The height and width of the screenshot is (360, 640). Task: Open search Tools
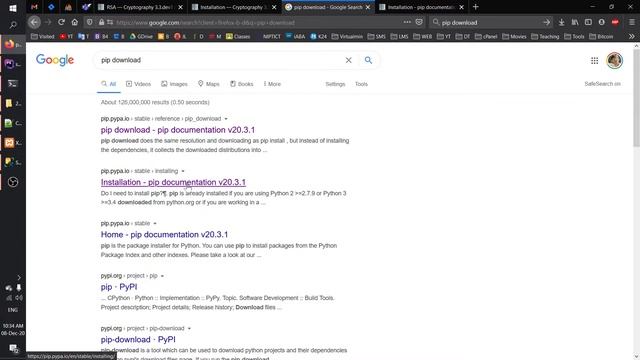pos(361,84)
